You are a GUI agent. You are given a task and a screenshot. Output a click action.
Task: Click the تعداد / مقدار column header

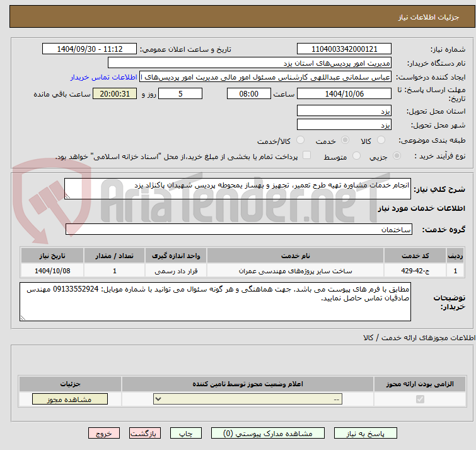[115, 256]
